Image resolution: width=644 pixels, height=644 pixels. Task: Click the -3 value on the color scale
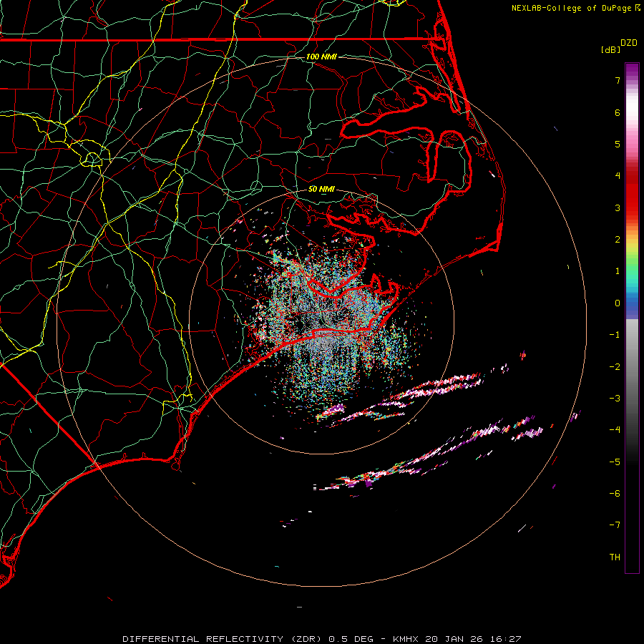(x=615, y=399)
